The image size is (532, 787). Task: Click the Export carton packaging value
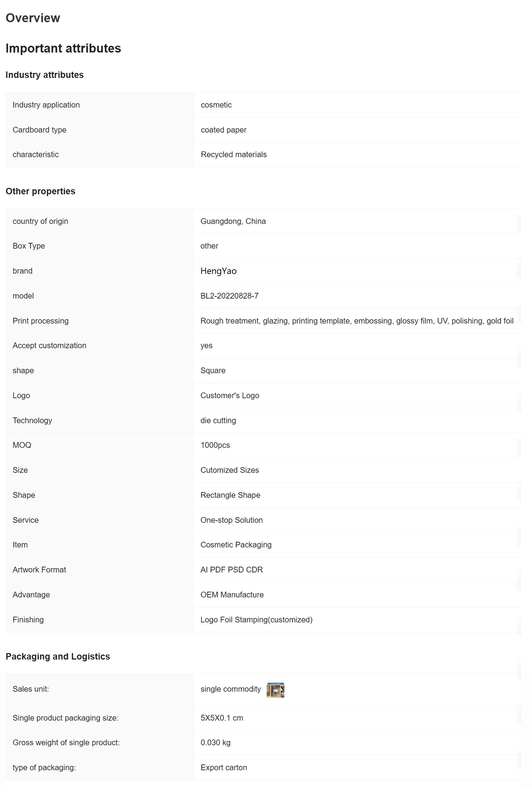coord(224,768)
